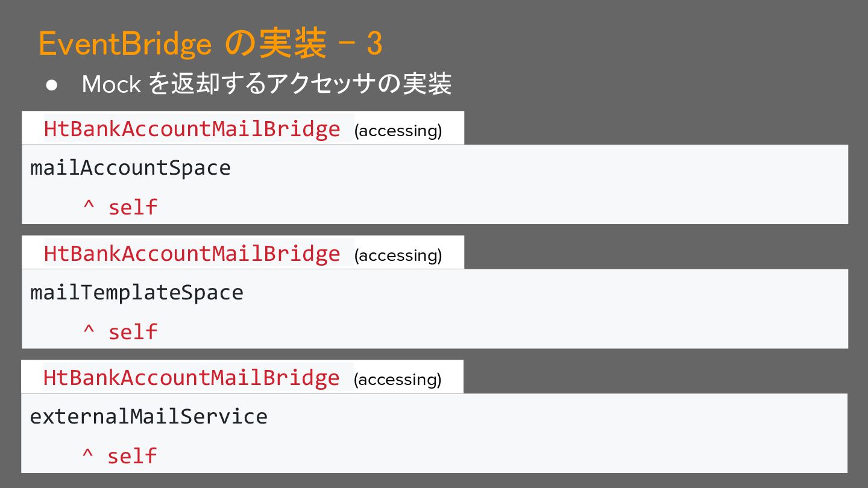
Task: Click the third '(accessing)' protocol label
Action: (397, 380)
